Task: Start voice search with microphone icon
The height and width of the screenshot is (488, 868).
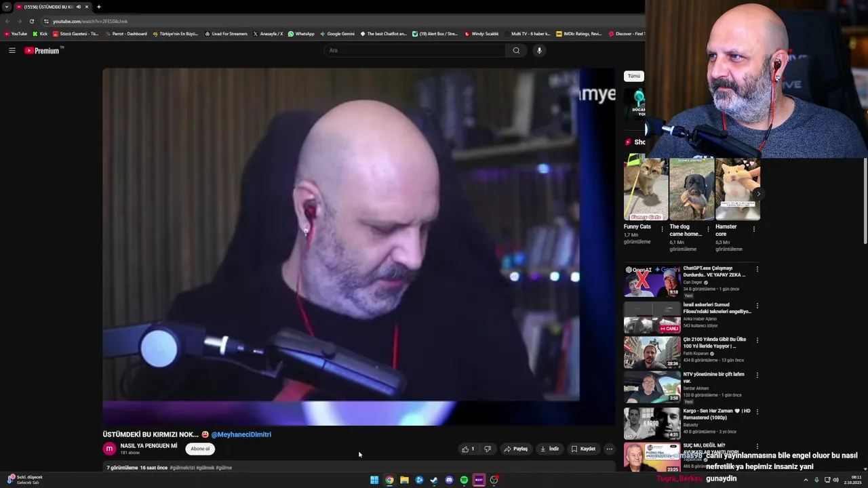Action: 539,50
